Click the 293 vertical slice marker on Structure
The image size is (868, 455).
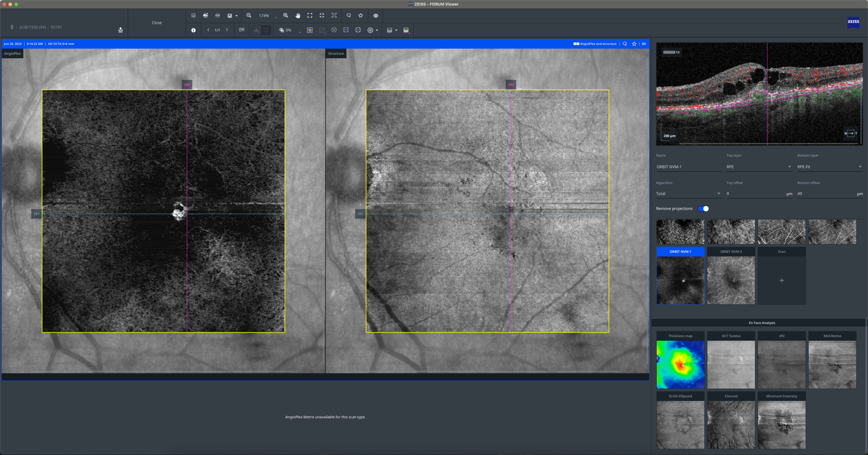(x=511, y=85)
